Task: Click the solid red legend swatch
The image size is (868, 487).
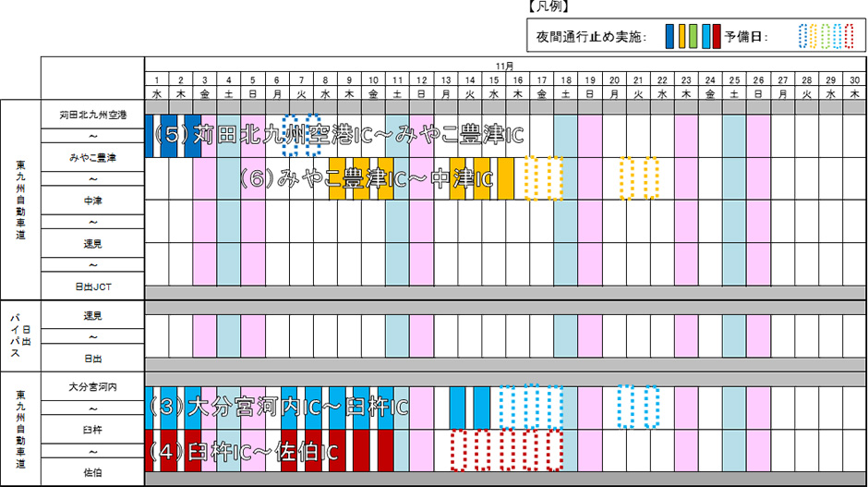Action: pyautogui.click(x=717, y=37)
